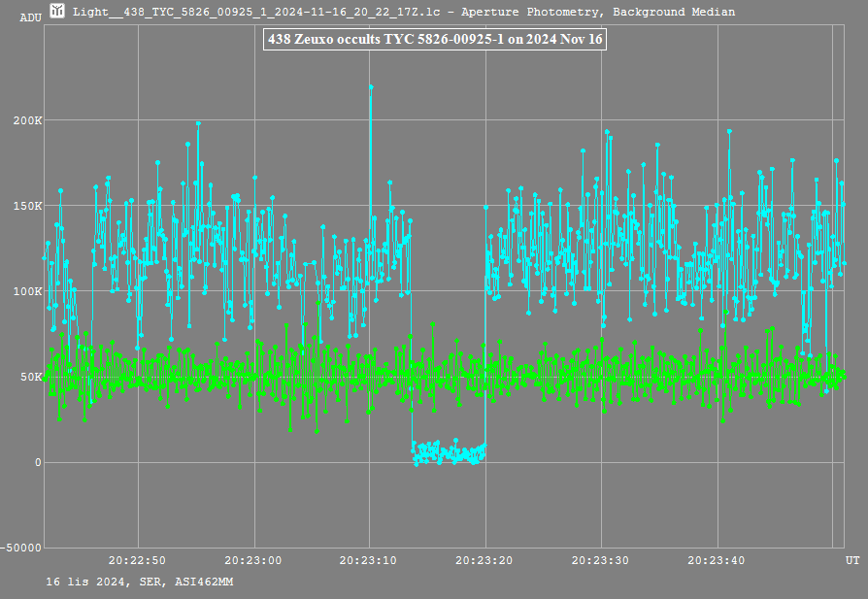Viewport: 868px width, 599px height.
Task: Click the '20:23:10' time label
Action: click(368, 560)
